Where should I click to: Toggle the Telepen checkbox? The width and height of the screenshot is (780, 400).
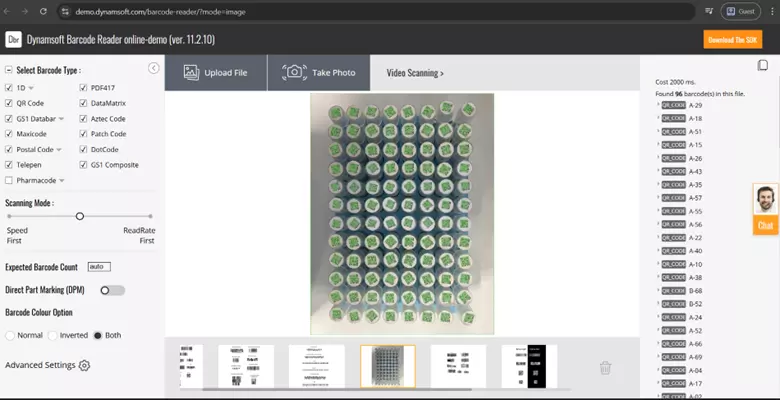coord(8,165)
